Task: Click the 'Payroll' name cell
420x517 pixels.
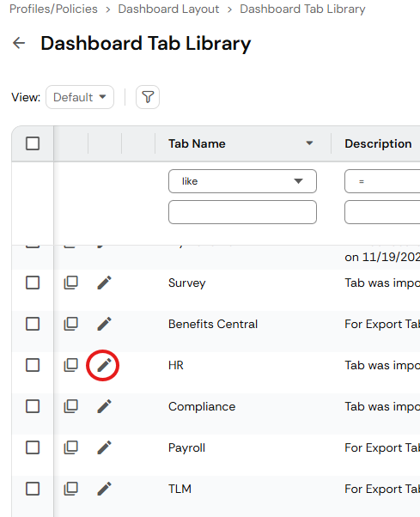Action: [x=186, y=447]
